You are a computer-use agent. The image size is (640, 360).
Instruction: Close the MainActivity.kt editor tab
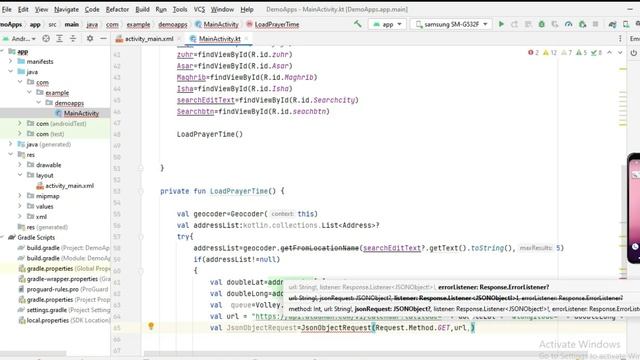(x=247, y=39)
